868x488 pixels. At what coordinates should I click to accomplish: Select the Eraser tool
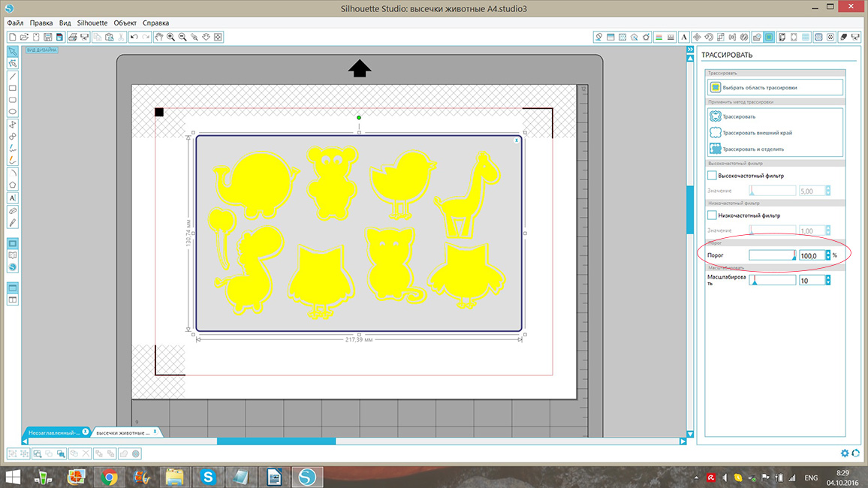(13, 210)
